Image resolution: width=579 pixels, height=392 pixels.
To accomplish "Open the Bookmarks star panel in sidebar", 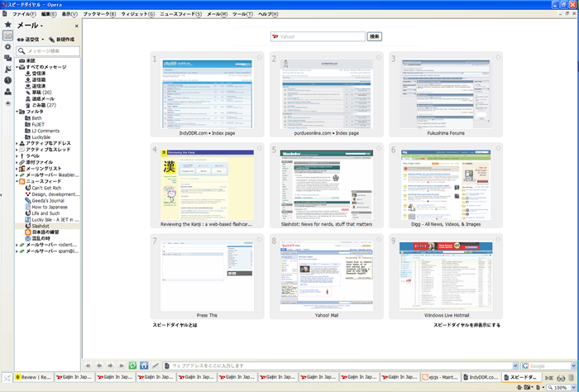I will point(7,25).
